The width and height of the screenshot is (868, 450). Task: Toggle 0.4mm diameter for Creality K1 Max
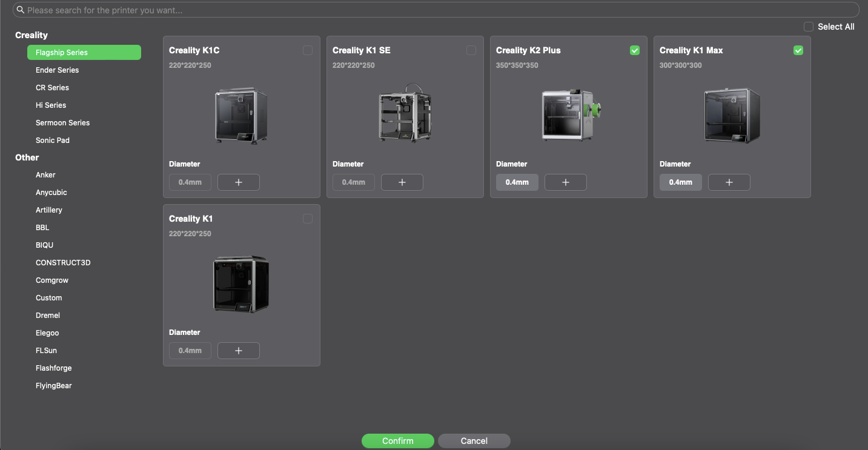[681, 182]
